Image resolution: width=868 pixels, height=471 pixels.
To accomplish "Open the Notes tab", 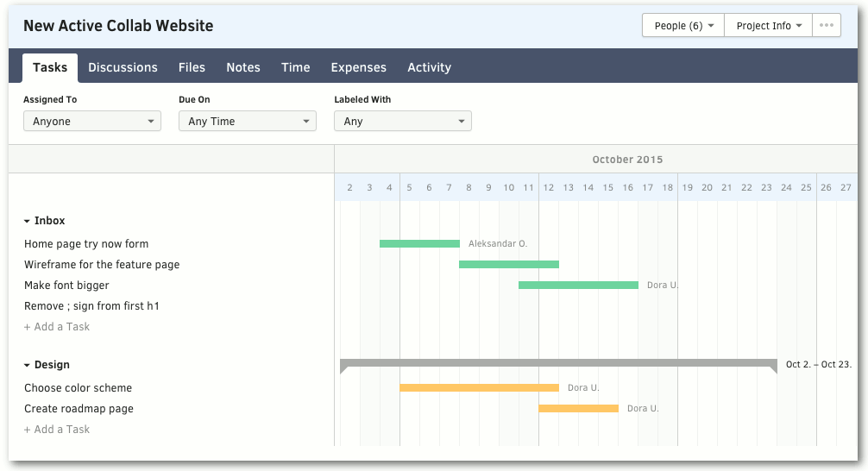I will tap(243, 67).
